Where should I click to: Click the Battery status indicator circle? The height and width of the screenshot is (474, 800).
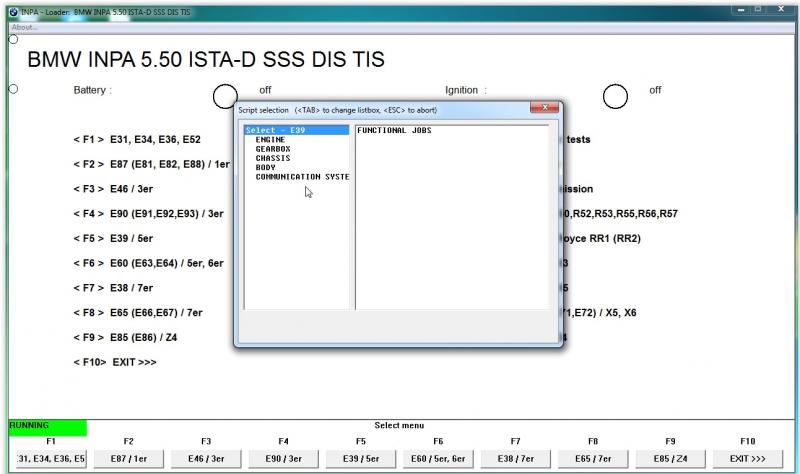point(225,96)
